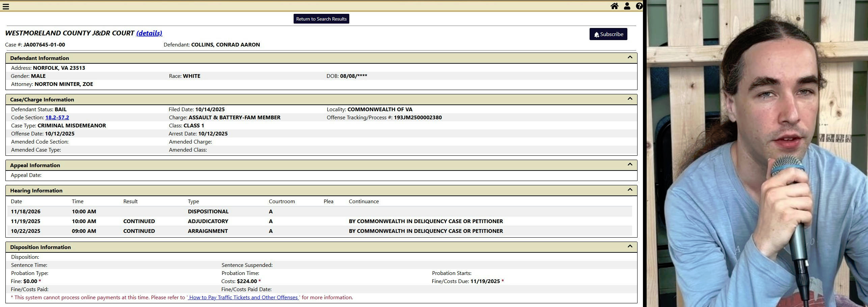Collapse the Defendant Information section
The image size is (868, 307).
(x=629, y=57)
